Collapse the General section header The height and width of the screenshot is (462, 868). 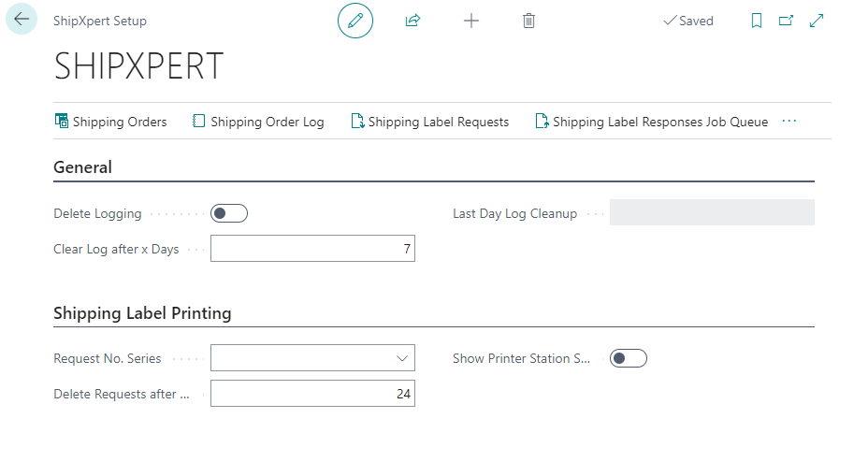tap(83, 167)
